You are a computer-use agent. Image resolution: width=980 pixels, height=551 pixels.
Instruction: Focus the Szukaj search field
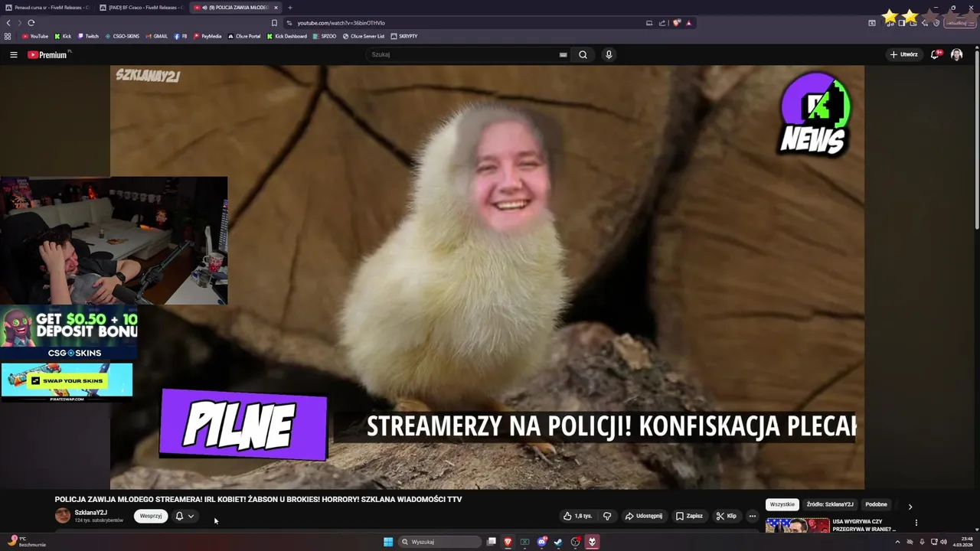point(467,54)
